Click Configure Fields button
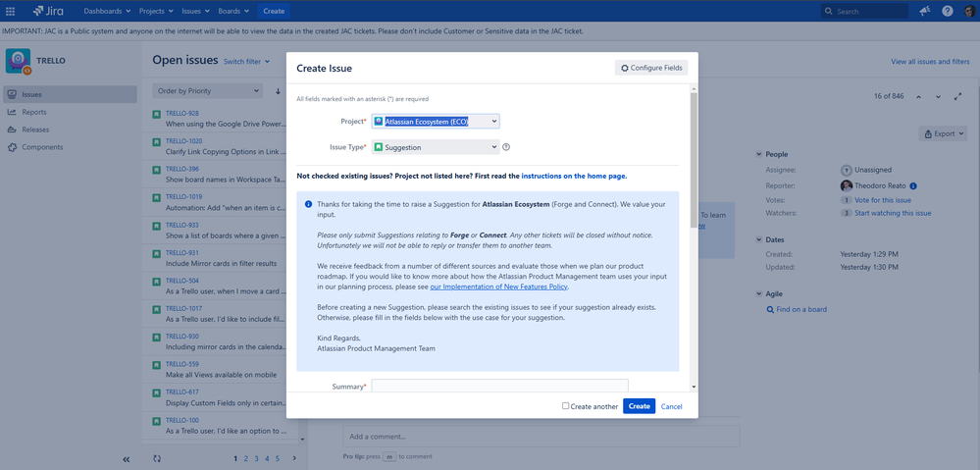This screenshot has height=470, width=980. click(651, 68)
